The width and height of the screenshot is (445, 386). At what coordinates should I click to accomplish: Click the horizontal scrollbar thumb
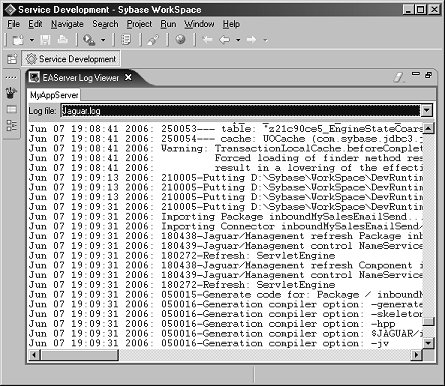[x=79, y=355]
